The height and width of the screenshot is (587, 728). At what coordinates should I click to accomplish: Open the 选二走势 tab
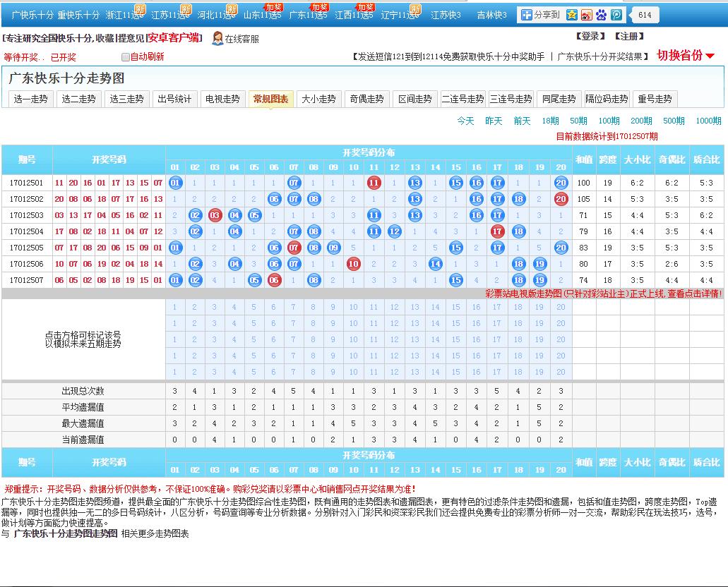tap(78, 99)
